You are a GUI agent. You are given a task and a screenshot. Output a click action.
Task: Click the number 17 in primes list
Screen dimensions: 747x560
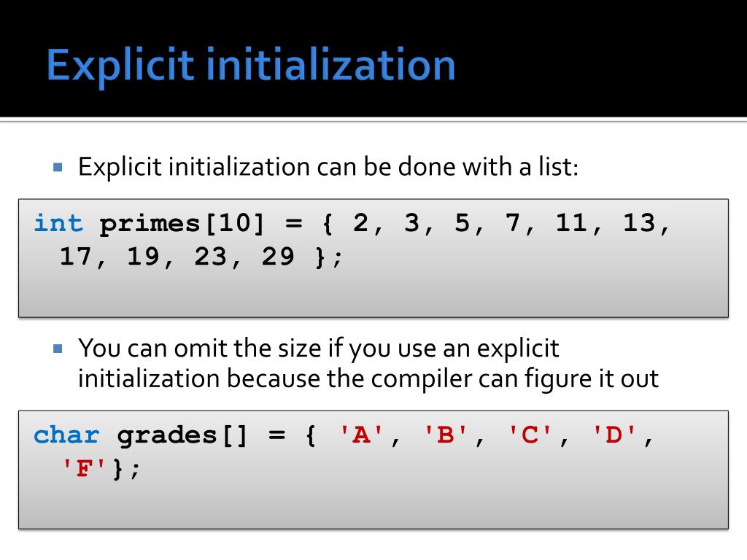[75, 257]
